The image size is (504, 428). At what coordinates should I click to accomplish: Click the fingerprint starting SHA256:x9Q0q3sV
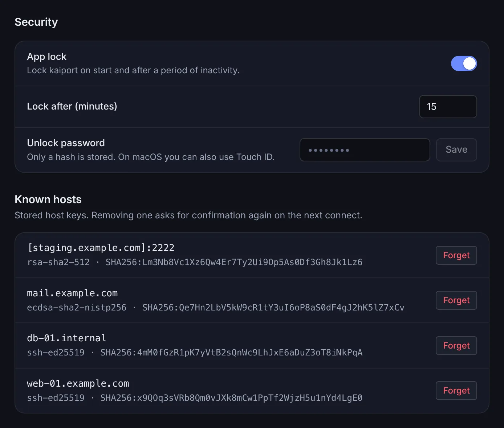[x=231, y=398]
